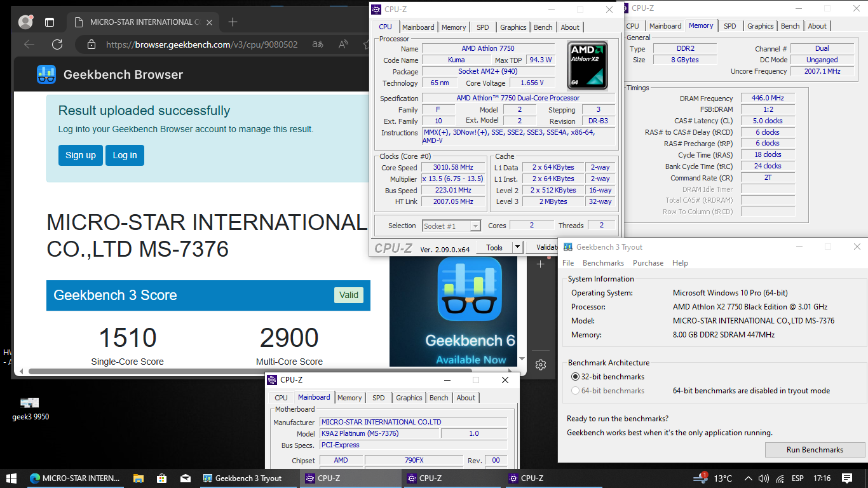Select 32-bit benchmarks radio button
The image size is (868, 488).
pos(576,377)
